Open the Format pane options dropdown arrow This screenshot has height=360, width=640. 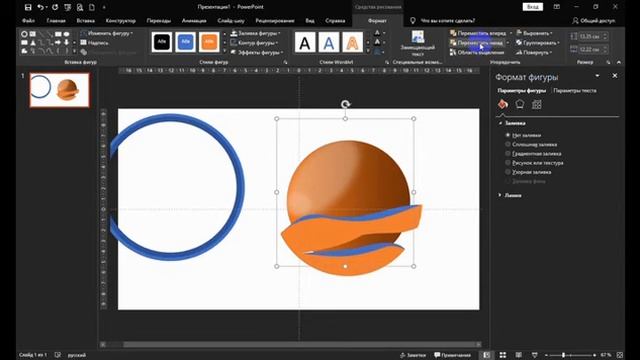[597, 76]
